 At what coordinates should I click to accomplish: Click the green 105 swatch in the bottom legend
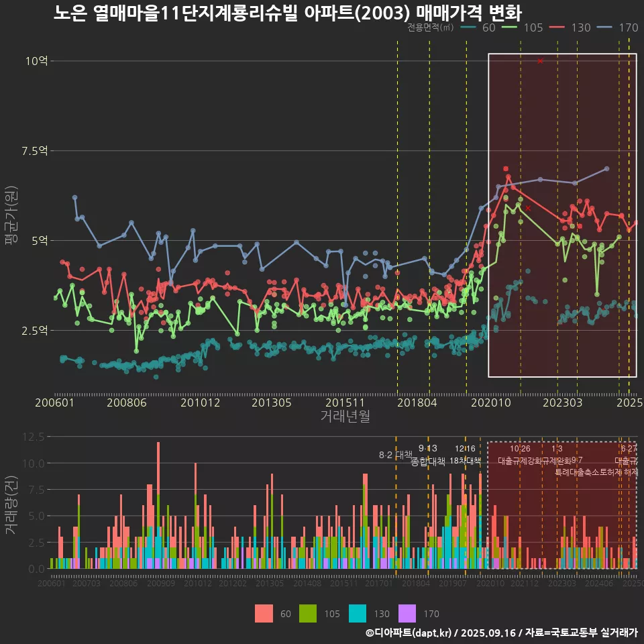(308, 614)
